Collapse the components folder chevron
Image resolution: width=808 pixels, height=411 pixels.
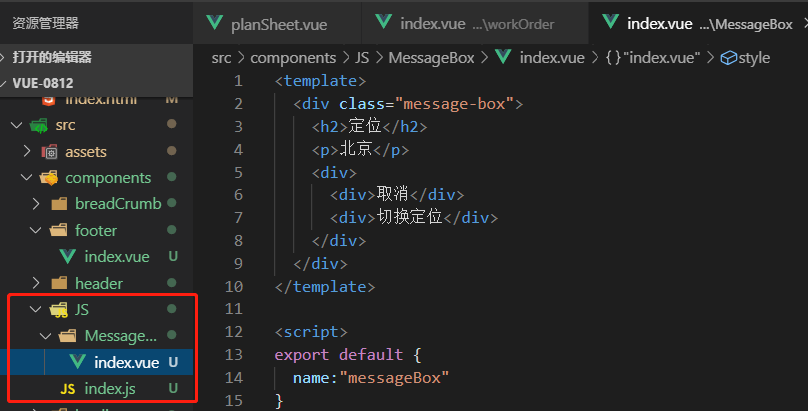(26, 178)
